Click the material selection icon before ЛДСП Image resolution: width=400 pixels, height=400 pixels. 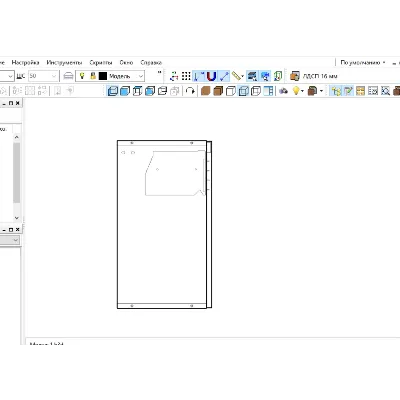click(295, 76)
